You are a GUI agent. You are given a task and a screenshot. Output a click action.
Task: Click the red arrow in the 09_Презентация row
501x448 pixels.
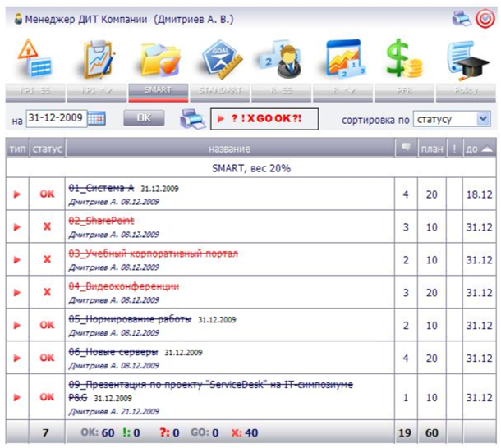[17, 398]
